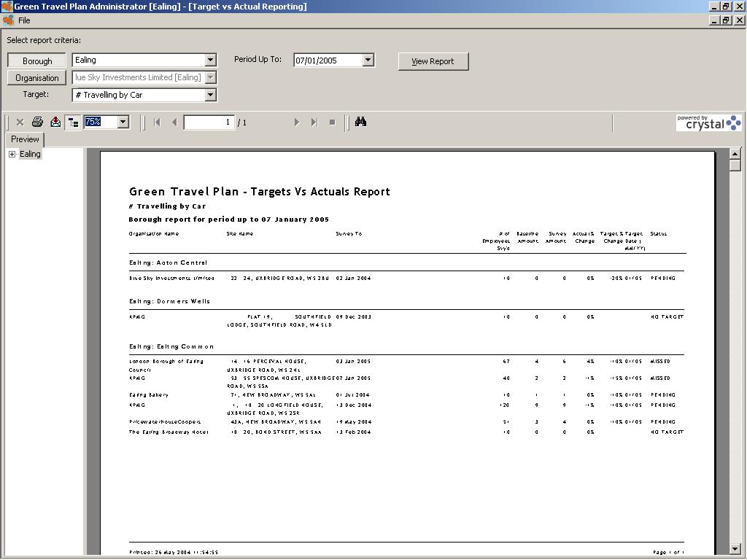This screenshot has height=560, width=747.
Task: Click the 'Select report criteria:' label
Action: coord(44,41)
